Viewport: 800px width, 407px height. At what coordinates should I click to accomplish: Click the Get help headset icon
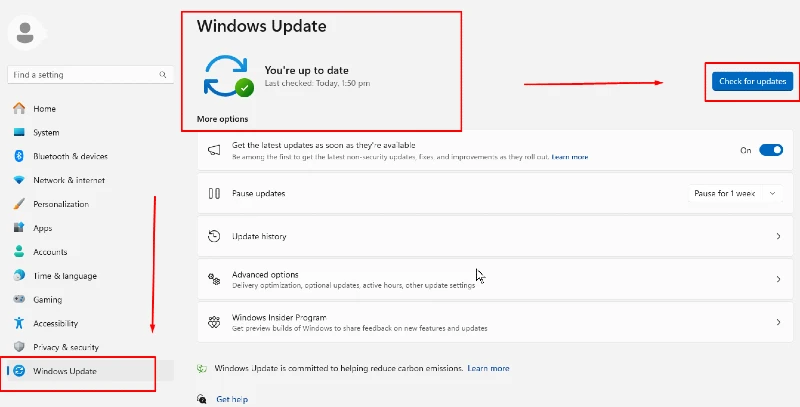click(x=202, y=399)
